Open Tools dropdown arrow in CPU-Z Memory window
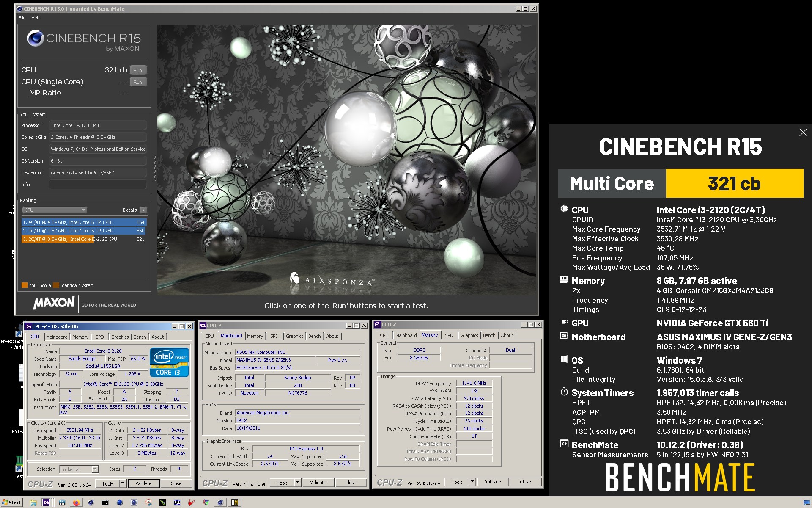The height and width of the screenshot is (508, 812). pyautogui.click(x=472, y=482)
